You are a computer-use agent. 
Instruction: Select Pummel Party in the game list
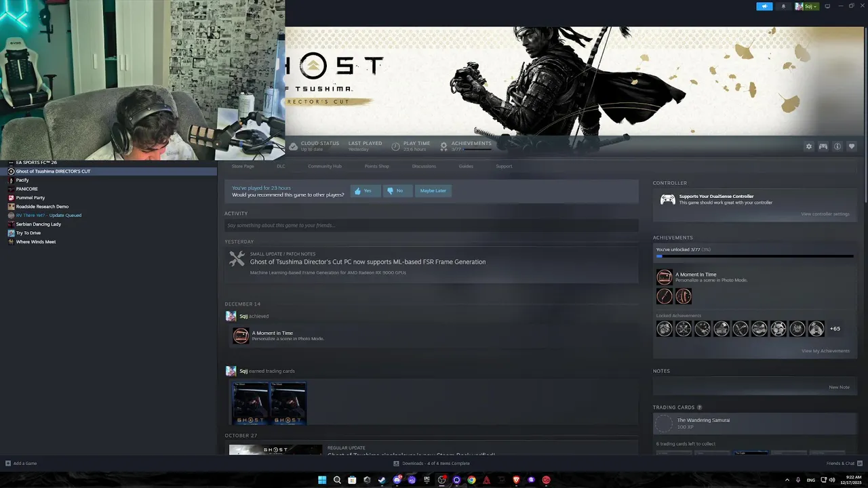click(x=108, y=198)
